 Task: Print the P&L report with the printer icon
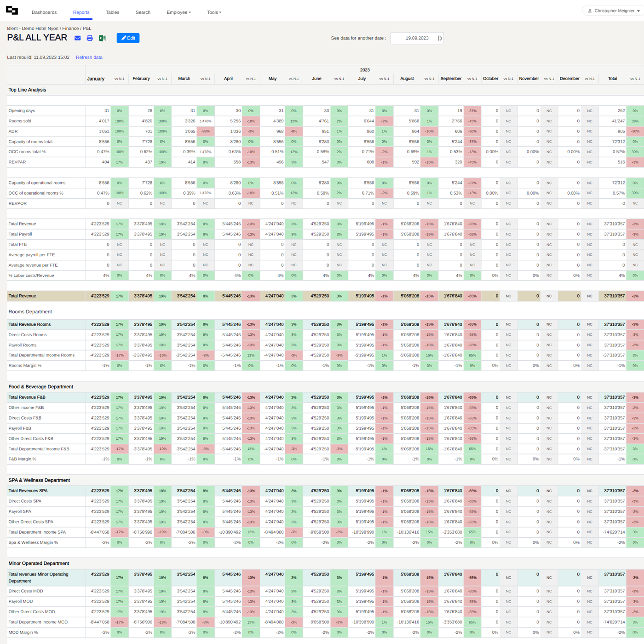tap(90, 38)
